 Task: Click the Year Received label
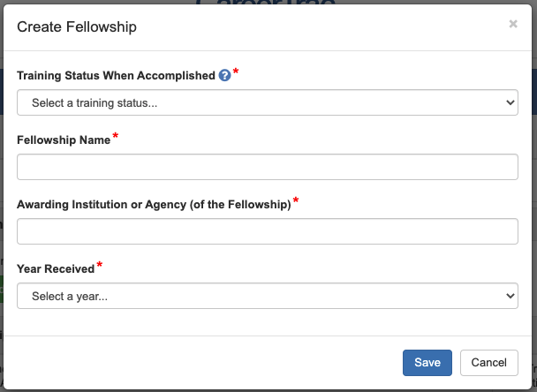click(56, 268)
